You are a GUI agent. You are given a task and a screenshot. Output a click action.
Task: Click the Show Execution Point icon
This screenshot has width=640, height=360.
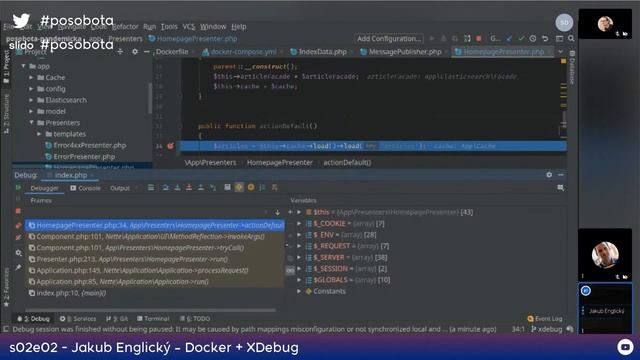click(x=151, y=187)
